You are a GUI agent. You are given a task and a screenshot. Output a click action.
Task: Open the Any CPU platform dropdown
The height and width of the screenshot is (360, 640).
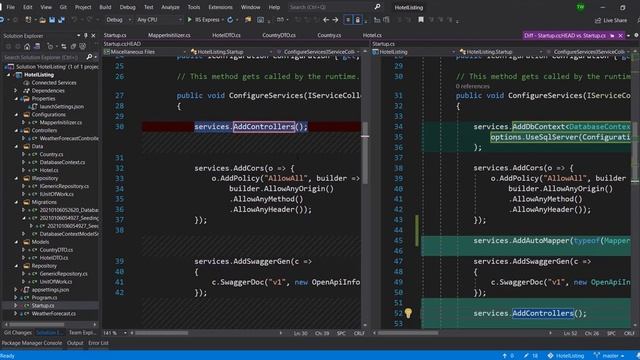159,20
